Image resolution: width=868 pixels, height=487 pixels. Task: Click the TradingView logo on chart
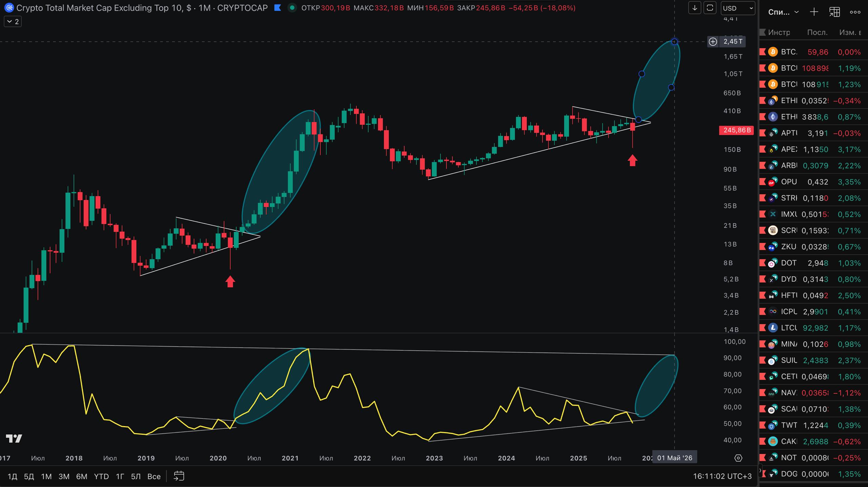tap(14, 439)
